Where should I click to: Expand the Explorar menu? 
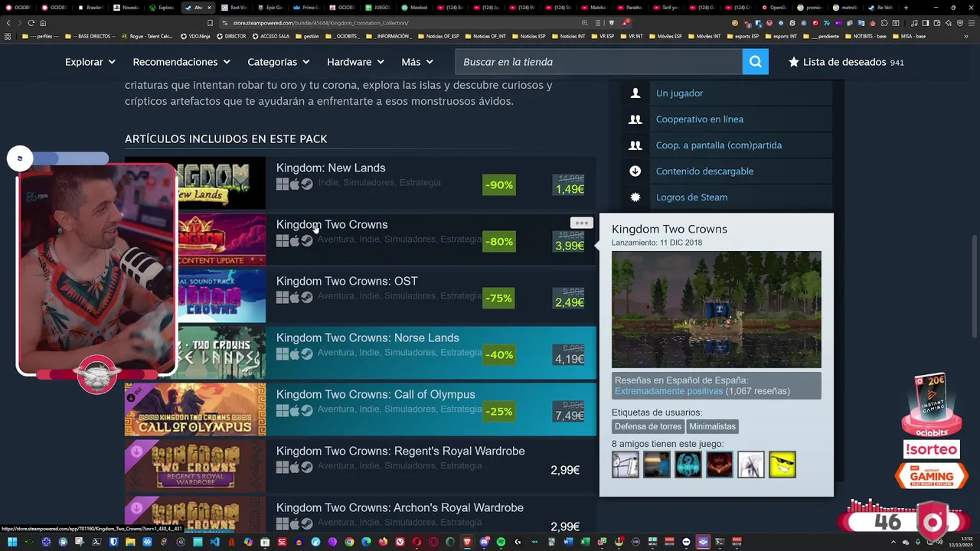point(90,62)
